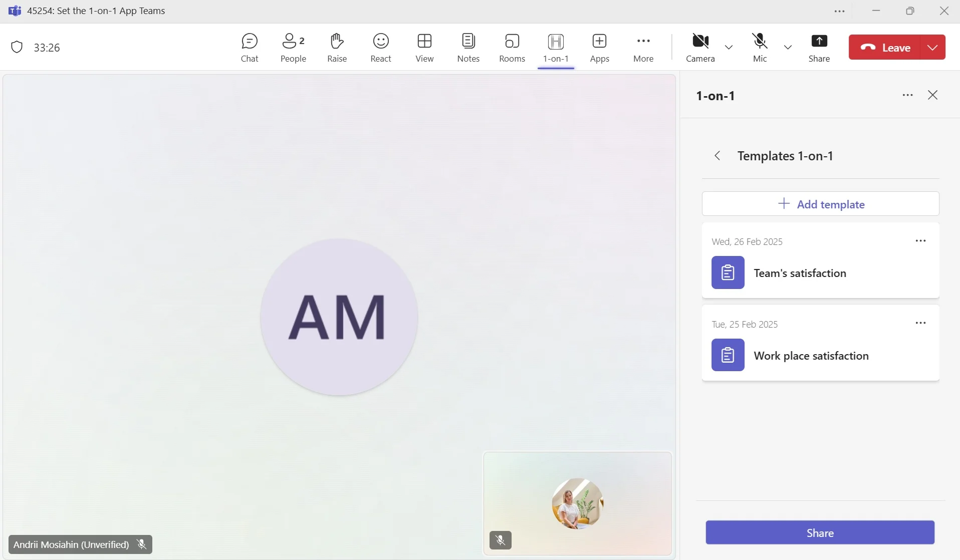Open Breakout Rooms
The height and width of the screenshot is (560, 960).
512,48
